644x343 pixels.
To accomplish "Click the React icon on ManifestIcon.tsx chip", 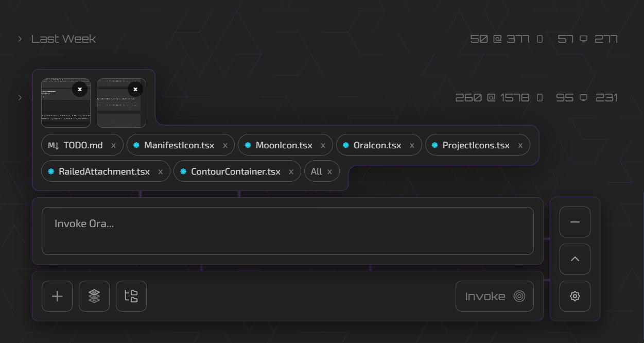I will click(135, 145).
